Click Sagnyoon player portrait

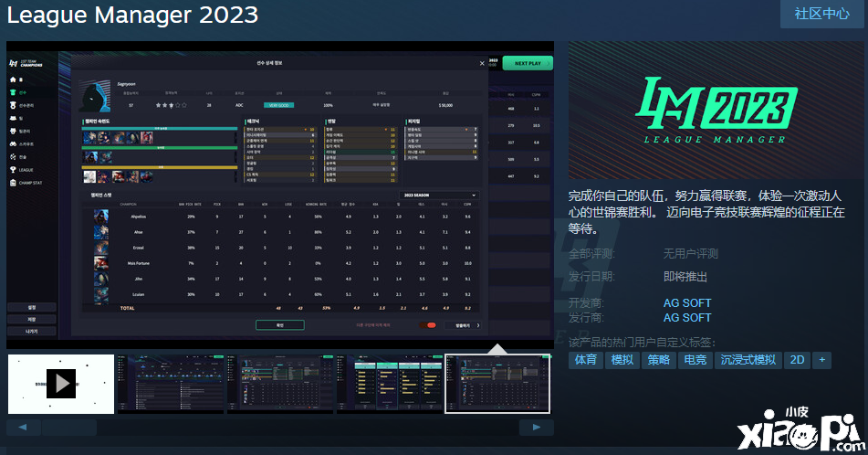coord(94,97)
